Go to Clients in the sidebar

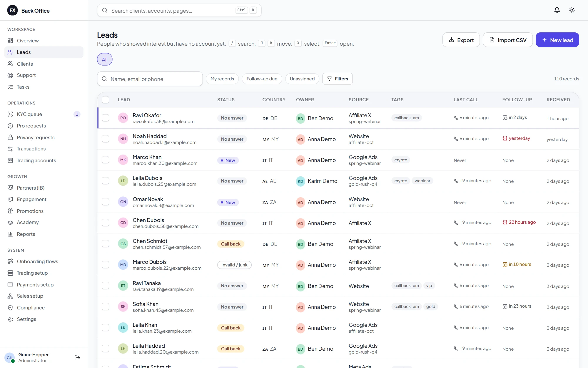[44, 64]
